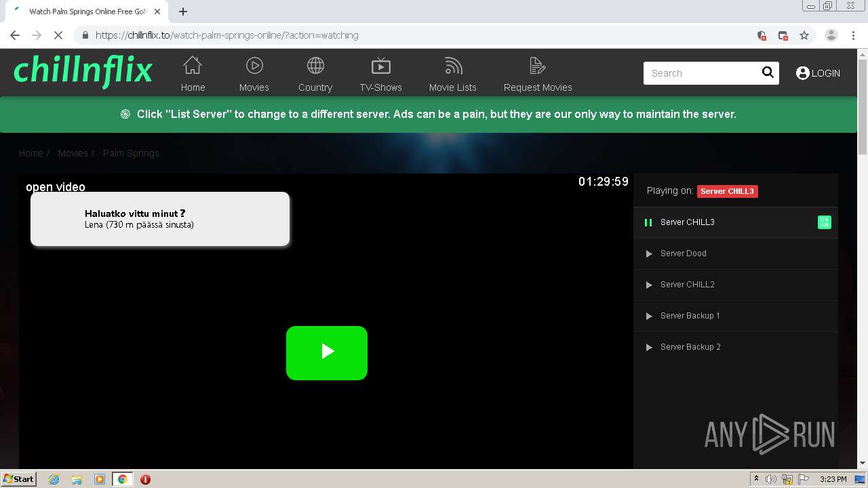The width and height of the screenshot is (868, 488).
Task: Click the play icon beside Server Backup 1
Action: [649, 316]
